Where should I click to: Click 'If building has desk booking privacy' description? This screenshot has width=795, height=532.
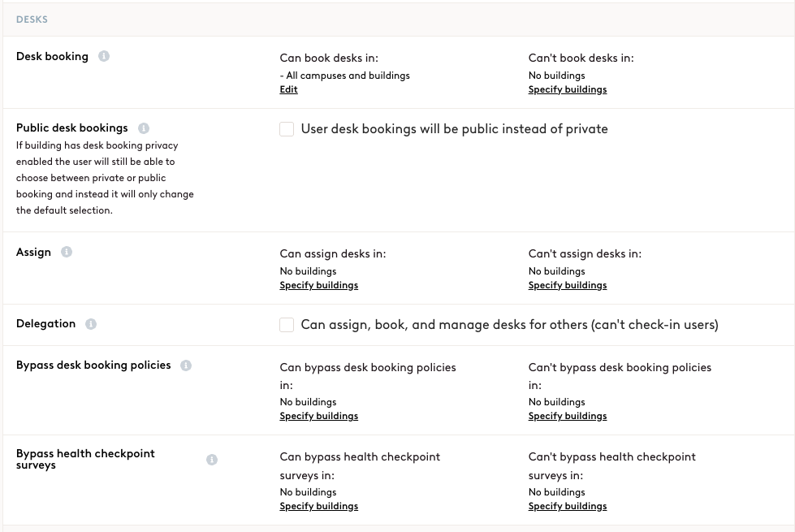(105, 178)
